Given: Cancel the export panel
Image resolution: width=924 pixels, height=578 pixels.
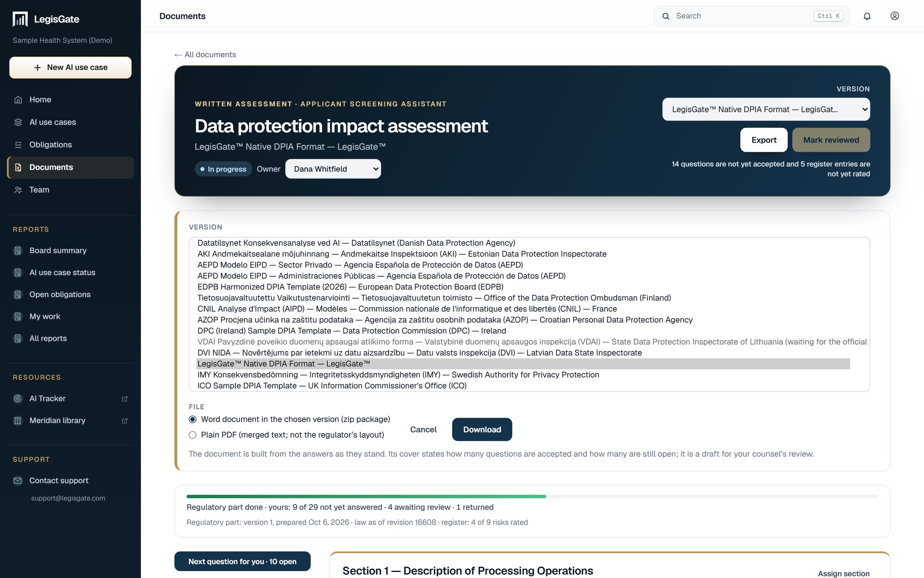Looking at the screenshot, I should click(423, 430).
